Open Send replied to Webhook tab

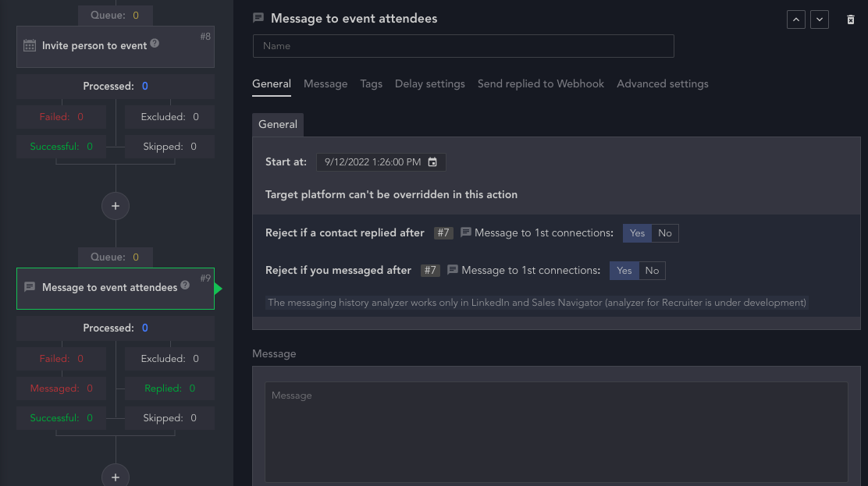[x=540, y=84]
